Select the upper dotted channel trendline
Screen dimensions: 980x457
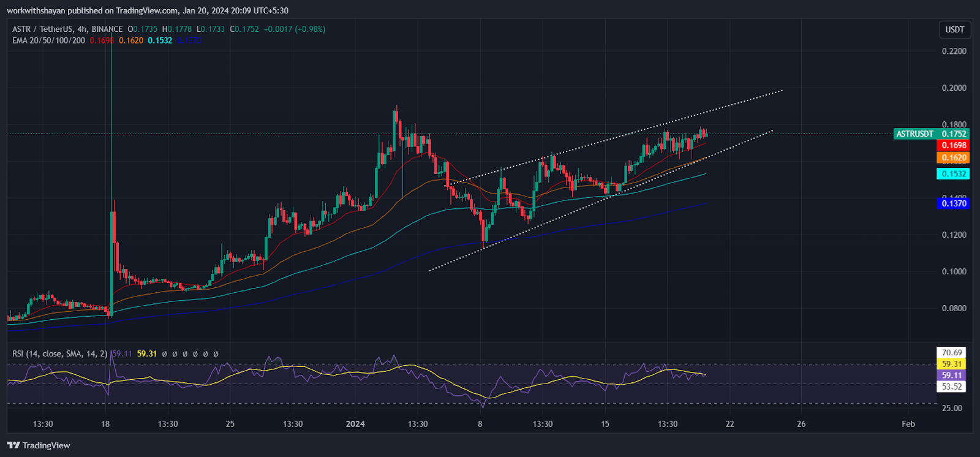pyautogui.click(x=612, y=138)
